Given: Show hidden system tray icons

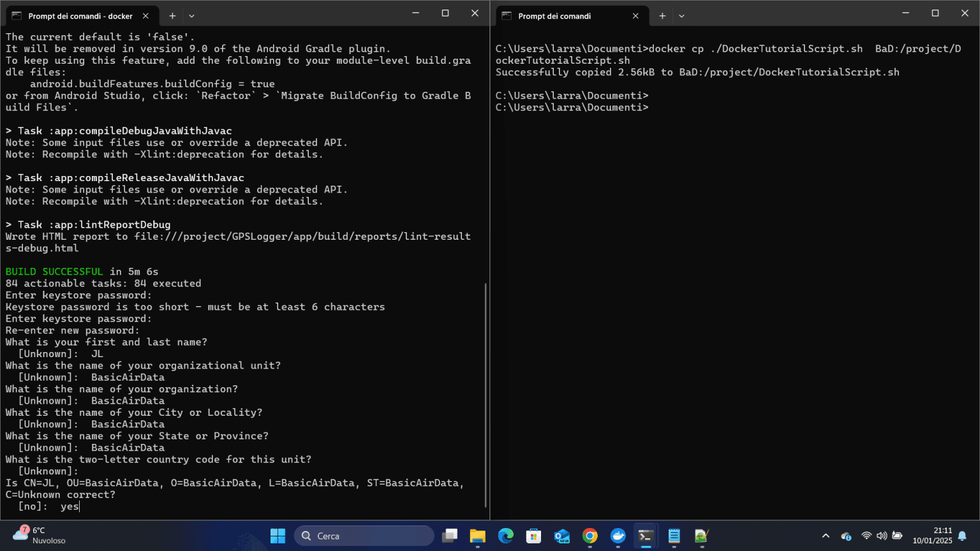Looking at the screenshot, I should (826, 536).
